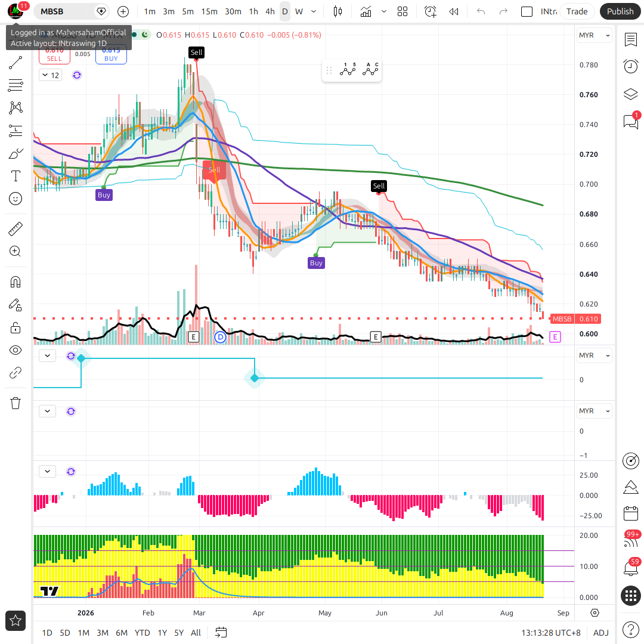Screen dimensions: 644x644
Task: Open the apps grid panel button
Action: 630,595
